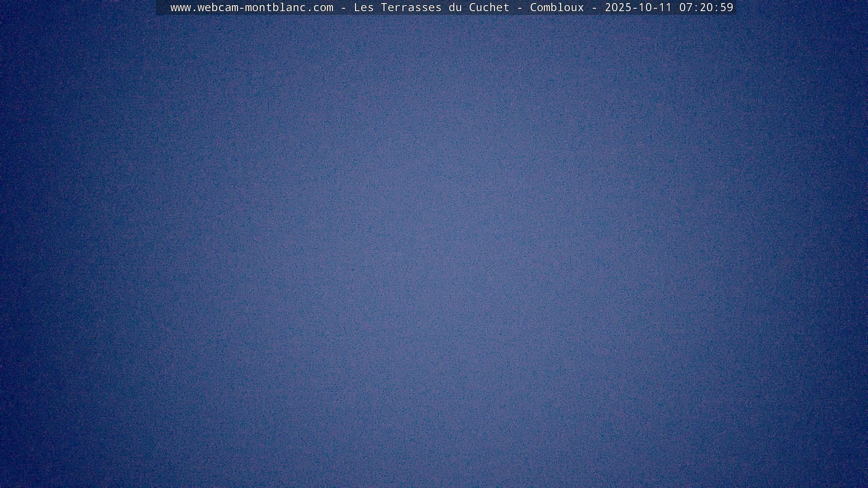Viewport: 868px width, 488px height.
Task: Click the date 2025-10-11 in the overlay
Action: (x=638, y=7)
